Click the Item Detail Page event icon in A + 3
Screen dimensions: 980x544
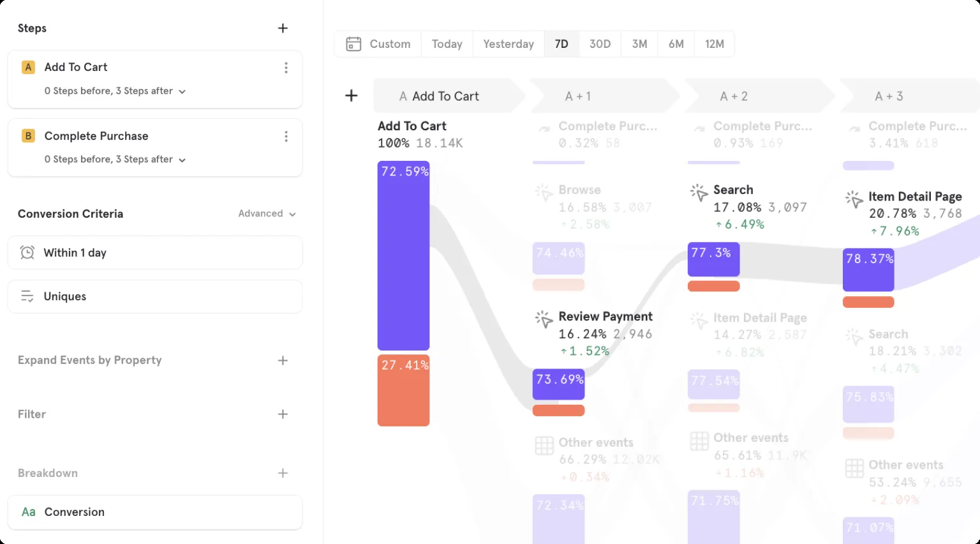tap(854, 199)
